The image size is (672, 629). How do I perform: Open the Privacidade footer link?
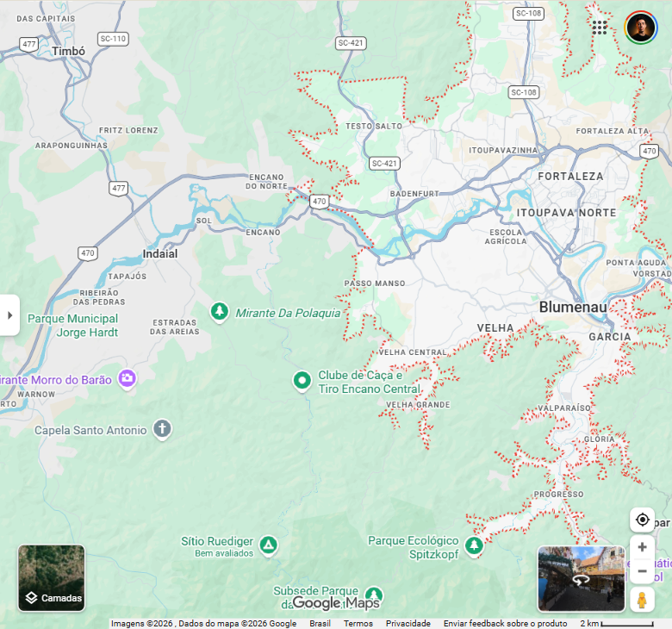coord(408,623)
